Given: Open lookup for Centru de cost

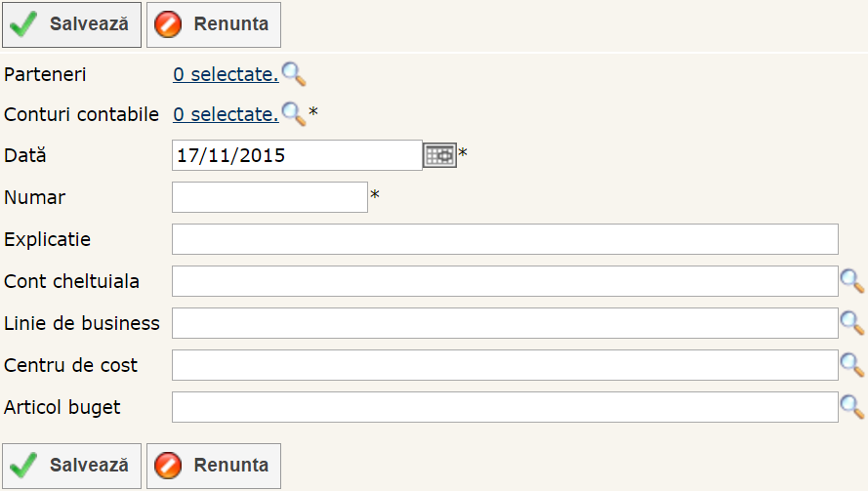Looking at the screenshot, I should click(852, 365).
